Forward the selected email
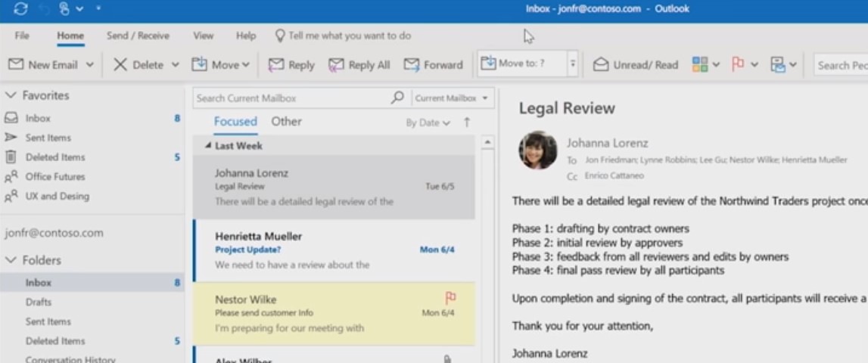 (x=433, y=65)
